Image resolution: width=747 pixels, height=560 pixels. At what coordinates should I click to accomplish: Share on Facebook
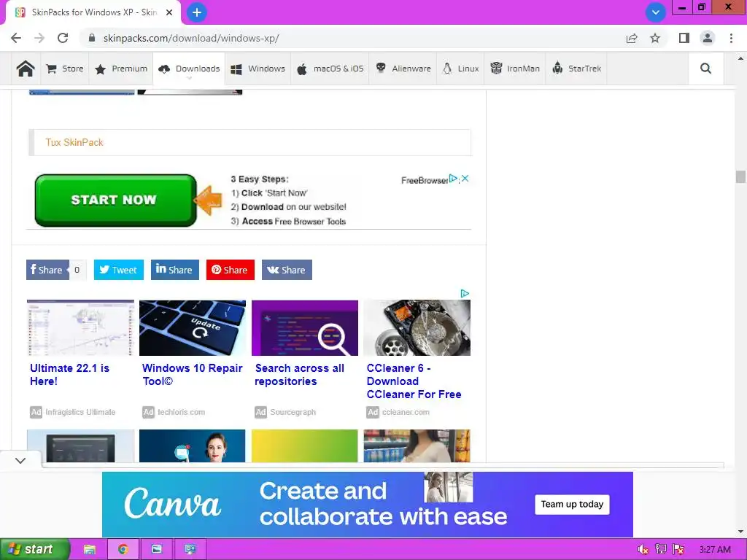[47, 270]
